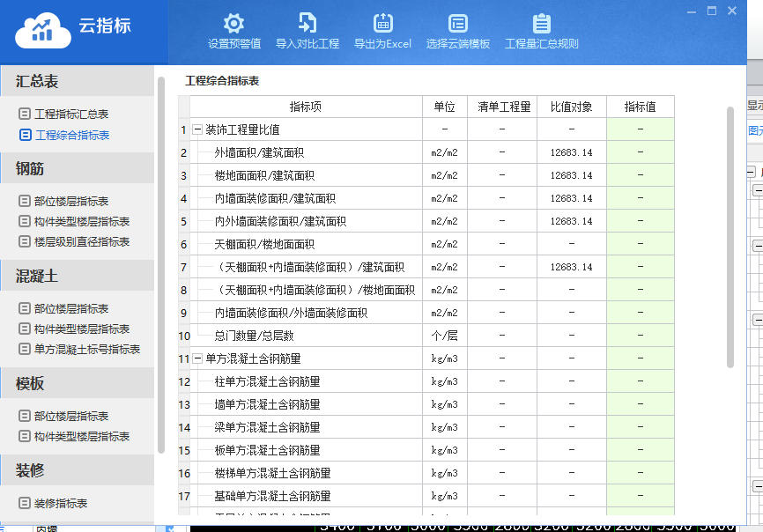
Task: Select 工程综合指标表 in the sidebar
Action: coord(72,135)
